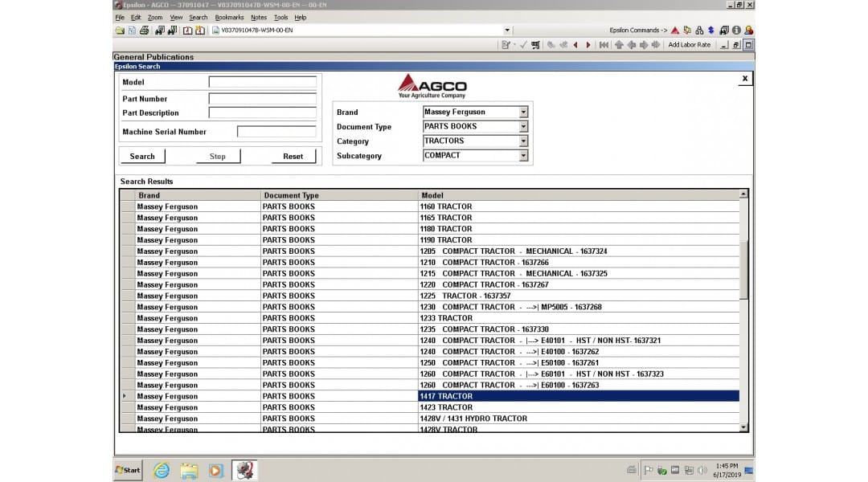Click the Reset button
Screen dimensions: 868x482
point(293,156)
